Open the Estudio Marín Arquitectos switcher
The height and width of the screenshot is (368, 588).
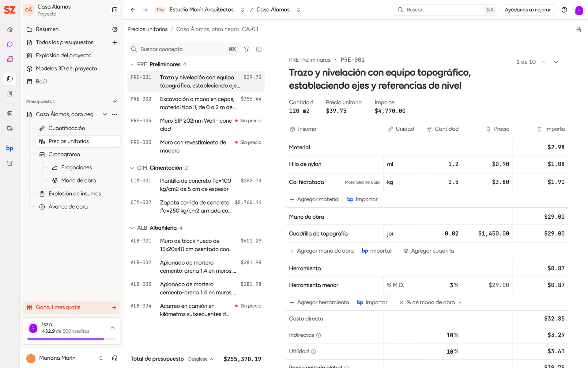click(x=242, y=10)
